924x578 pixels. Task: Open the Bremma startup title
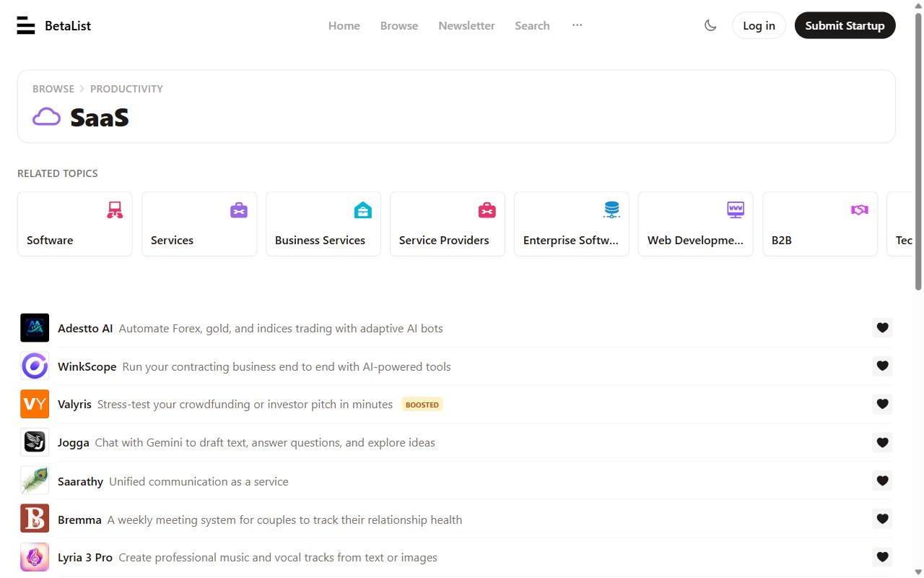tap(79, 519)
